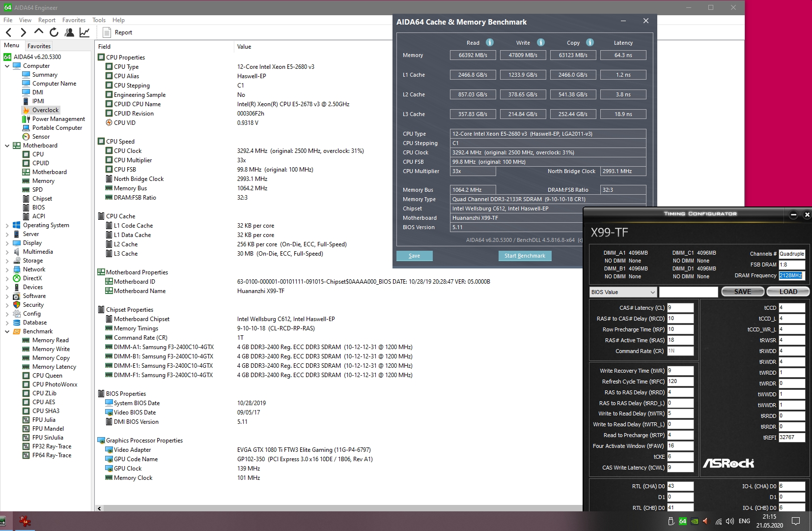812x531 pixels.
Task: Open AIDA64 tray icon in system tray
Action: [x=683, y=521]
